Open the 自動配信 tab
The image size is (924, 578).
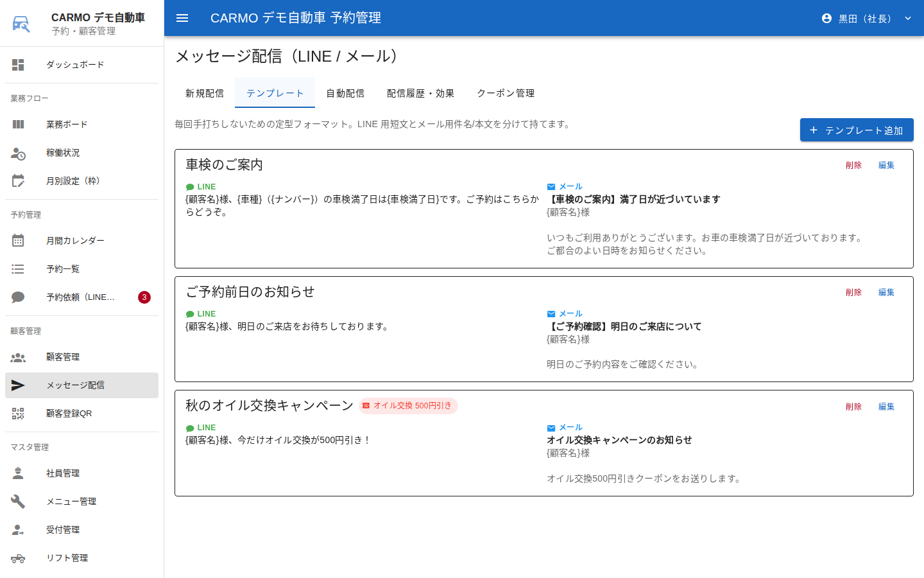(345, 93)
